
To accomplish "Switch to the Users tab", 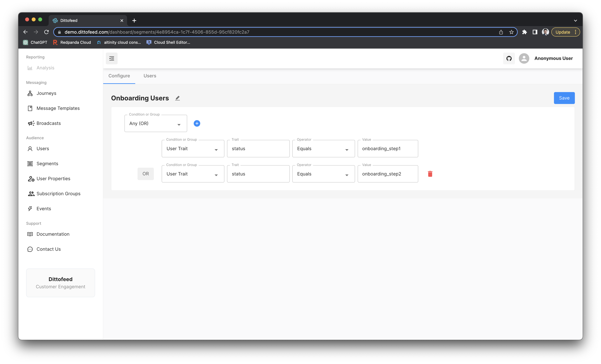I will tap(150, 76).
